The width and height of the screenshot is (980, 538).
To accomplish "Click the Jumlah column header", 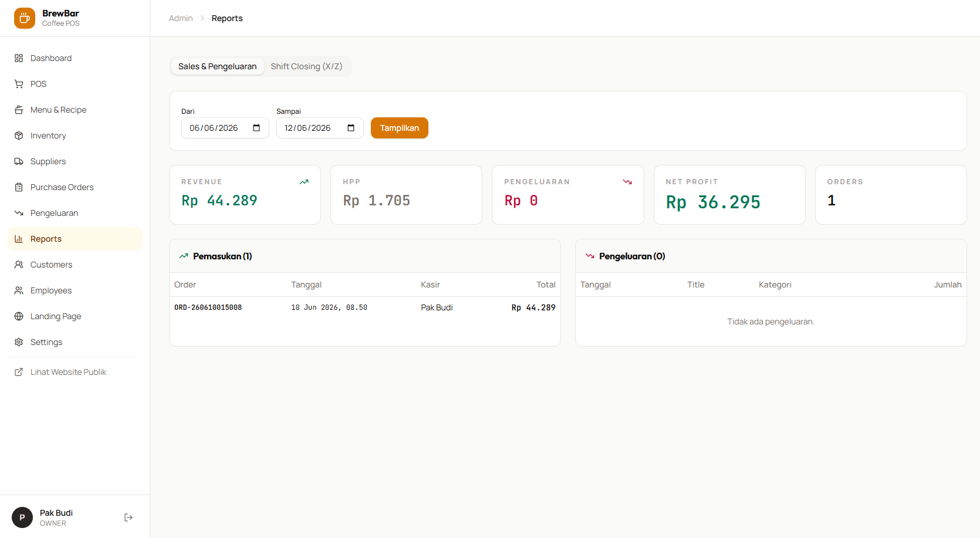I will point(948,285).
